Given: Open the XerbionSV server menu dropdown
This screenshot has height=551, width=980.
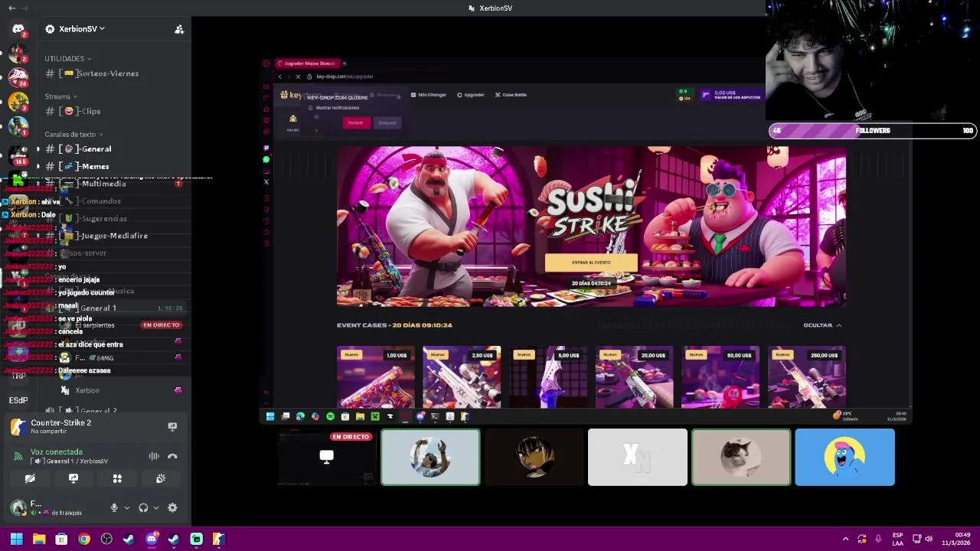Looking at the screenshot, I should click(75, 29).
